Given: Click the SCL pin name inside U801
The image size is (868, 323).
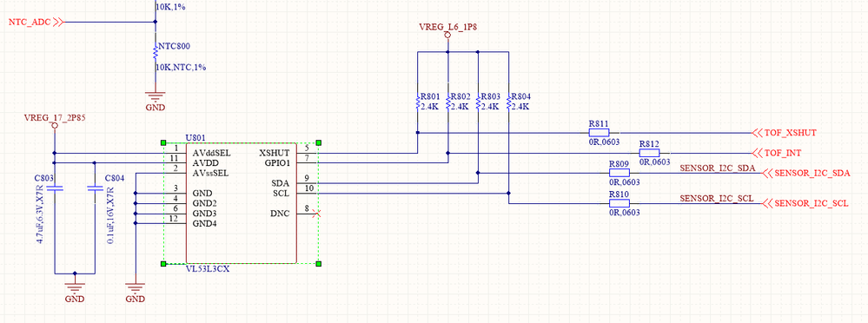Looking at the screenshot, I should click(x=281, y=193).
